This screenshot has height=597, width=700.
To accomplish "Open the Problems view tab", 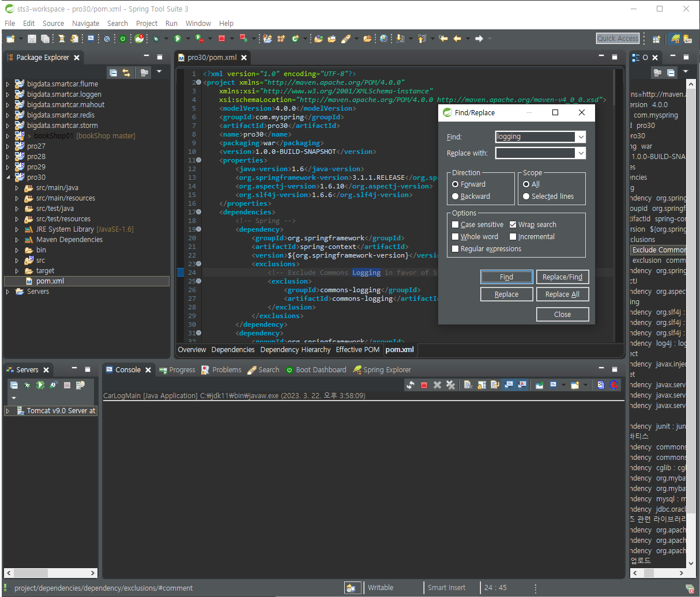I will (x=221, y=370).
